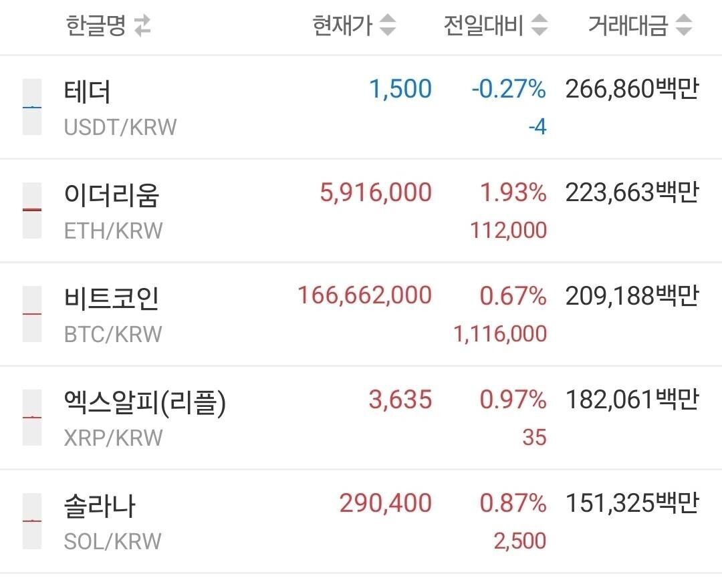Click the 테더 current price value 1,500
The height and width of the screenshot is (588, 722).
point(400,89)
